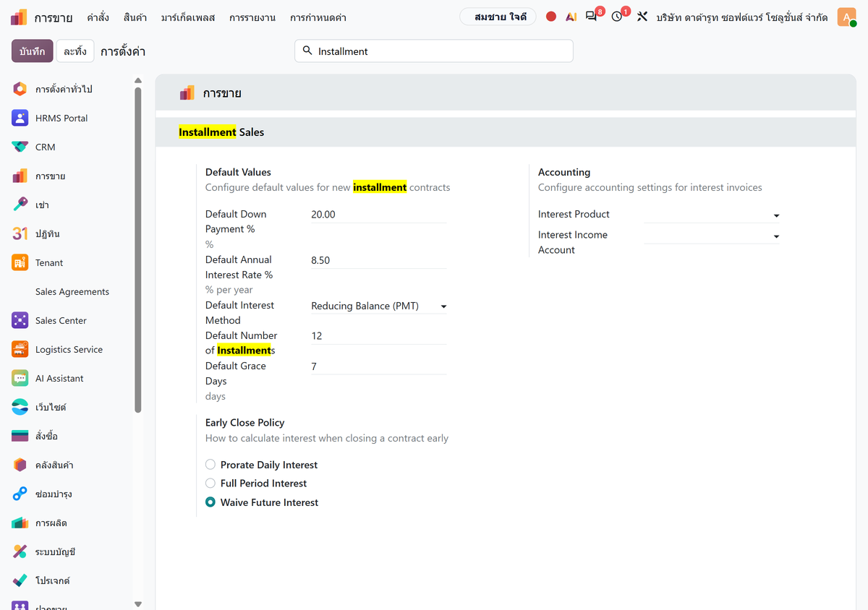Click the บันทึก save button
This screenshot has height=610, width=868.
[x=33, y=51]
